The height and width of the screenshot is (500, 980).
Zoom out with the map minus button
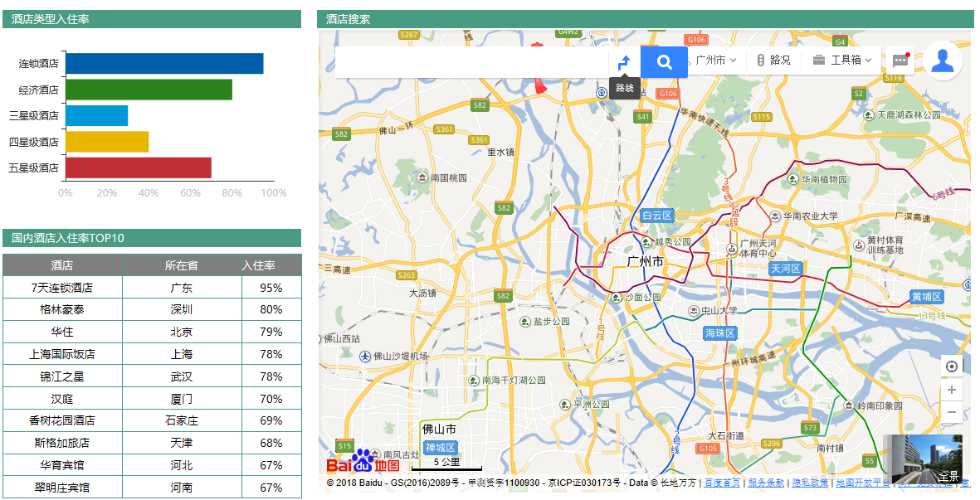[952, 412]
